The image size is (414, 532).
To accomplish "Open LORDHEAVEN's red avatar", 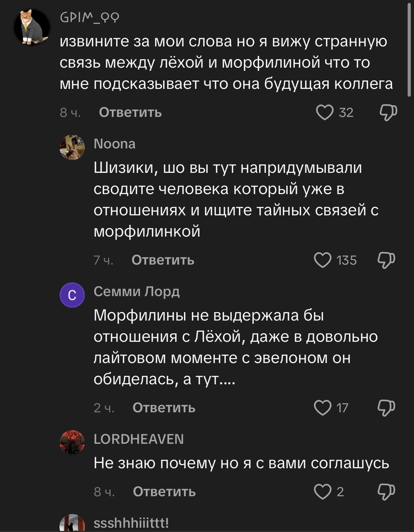I will (x=72, y=442).
